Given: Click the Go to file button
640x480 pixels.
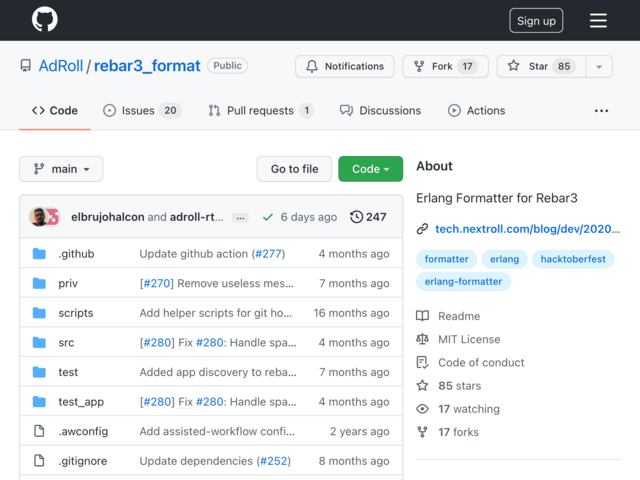Looking at the screenshot, I should click(x=294, y=169).
